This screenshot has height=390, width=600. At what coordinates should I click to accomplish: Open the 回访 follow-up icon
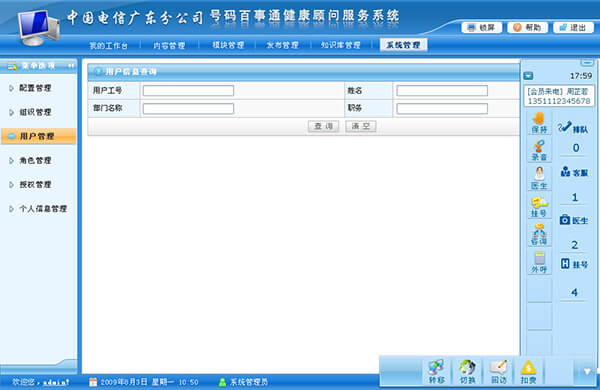click(499, 372)
